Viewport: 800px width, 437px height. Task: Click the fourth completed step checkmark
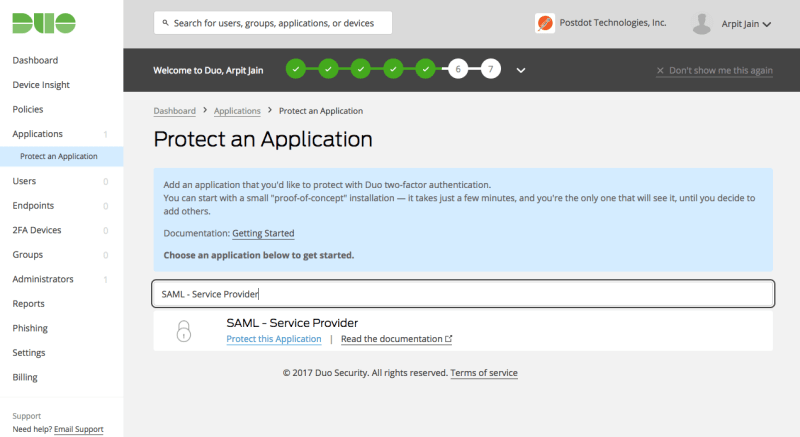point(393,69)
